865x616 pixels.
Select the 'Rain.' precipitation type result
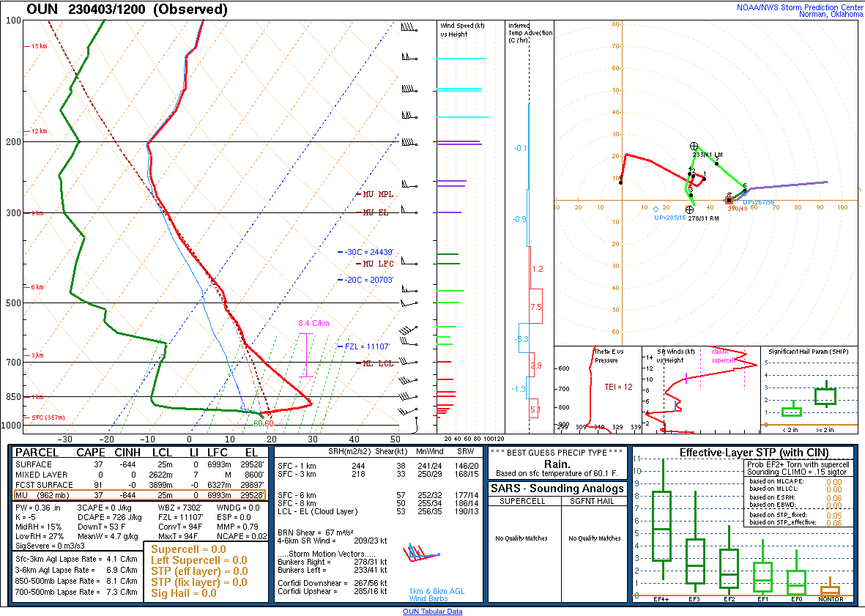pyautogui.click(x=557, y=464)
